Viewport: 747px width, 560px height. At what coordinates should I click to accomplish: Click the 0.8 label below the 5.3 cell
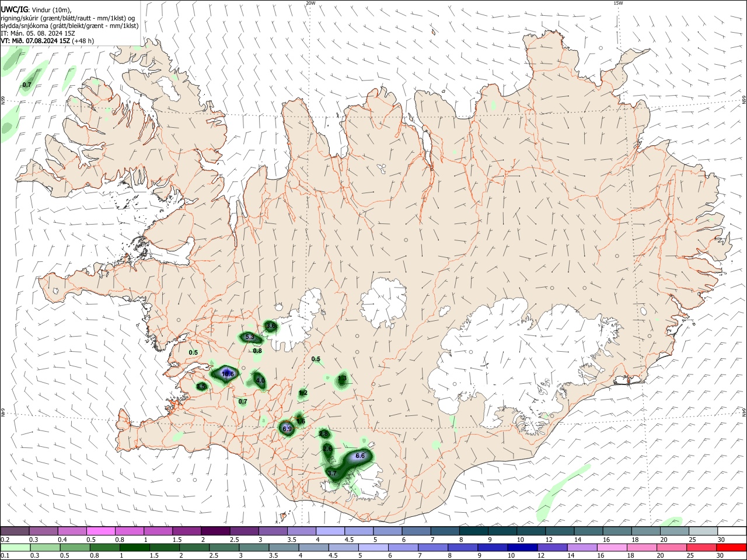pyautogui.click(x=257, y=351)
